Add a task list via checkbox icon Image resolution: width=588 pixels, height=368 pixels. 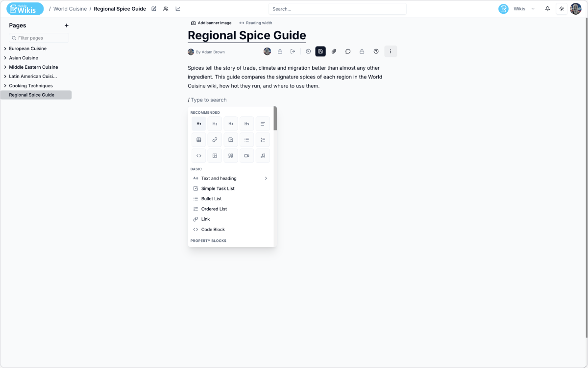231,140
